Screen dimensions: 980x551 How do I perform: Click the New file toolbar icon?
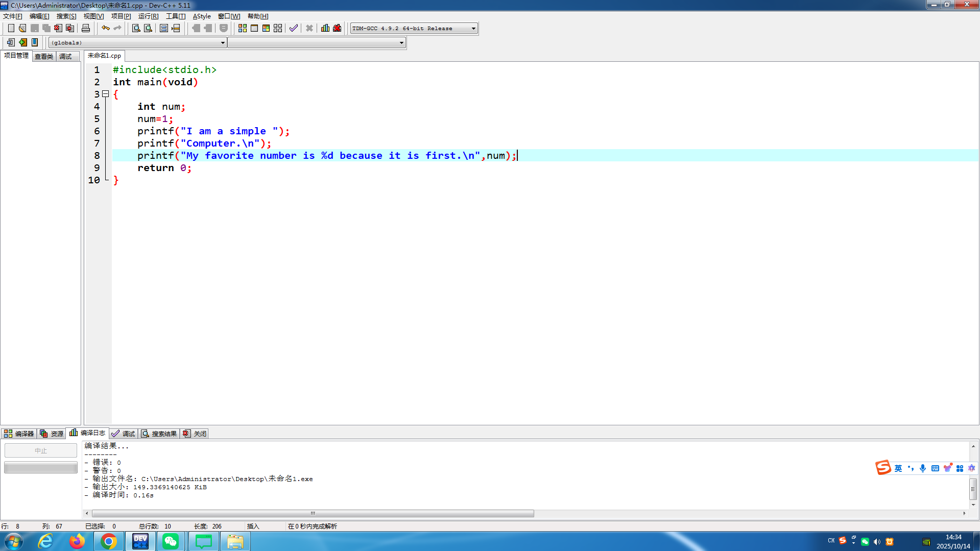click(x=11, y=28)
